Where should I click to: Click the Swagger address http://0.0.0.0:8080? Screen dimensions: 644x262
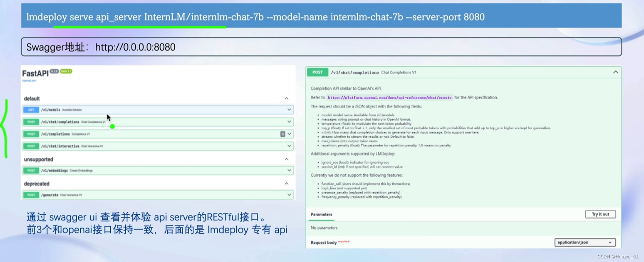click(x=135, y=47)
